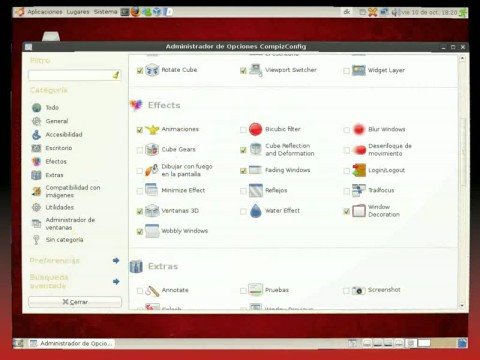Expand Búsqueda avanzada with its arrow
Viewport: 480px width, 360px height.
(x=116, y=282)
